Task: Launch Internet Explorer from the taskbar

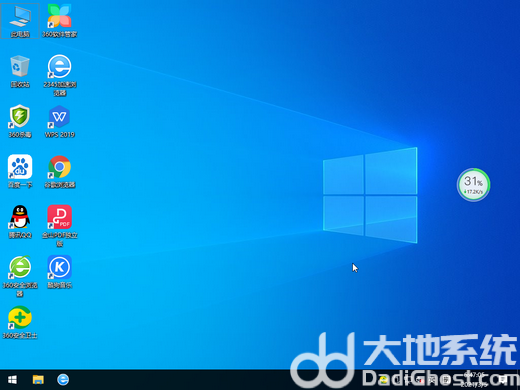Action: click(63, 380)
